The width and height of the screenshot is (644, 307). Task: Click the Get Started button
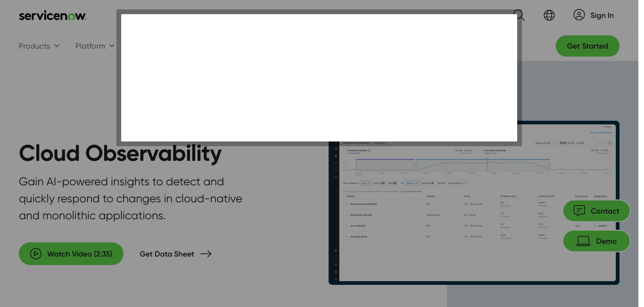click(x=587, y=46)
